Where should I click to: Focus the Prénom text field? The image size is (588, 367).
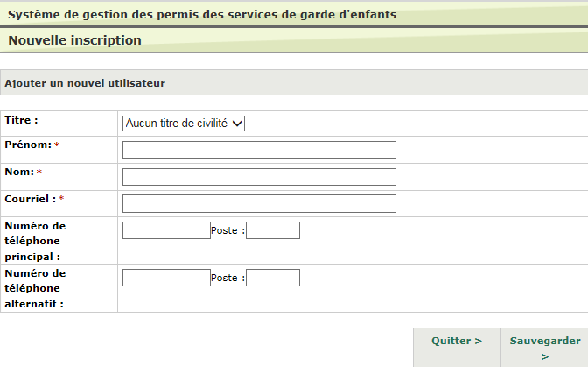tap(259, 150)
